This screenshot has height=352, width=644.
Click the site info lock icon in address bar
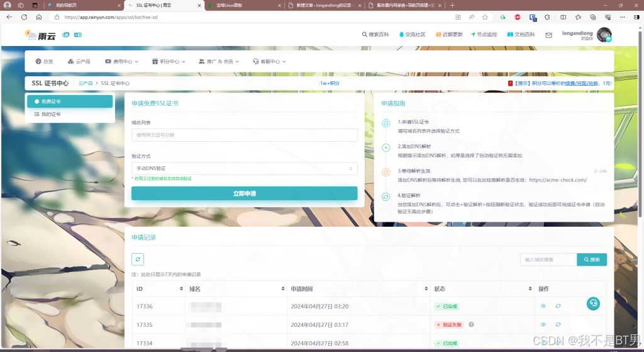click(57, 17)
